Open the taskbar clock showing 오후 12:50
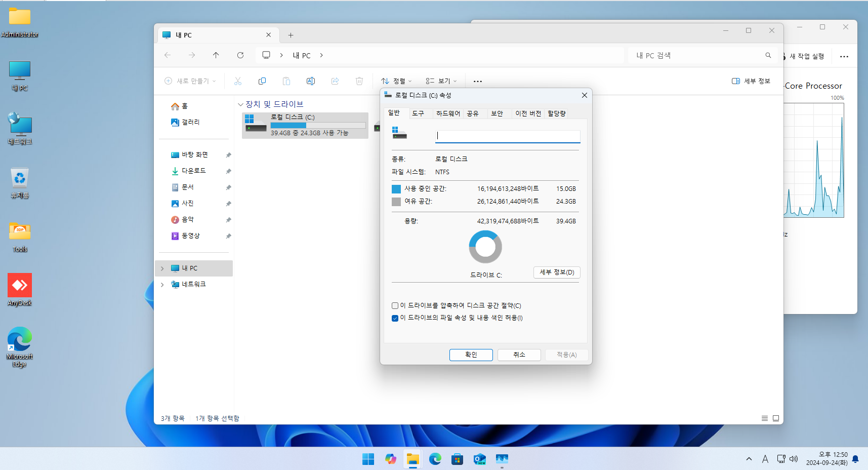 point(826,459)
